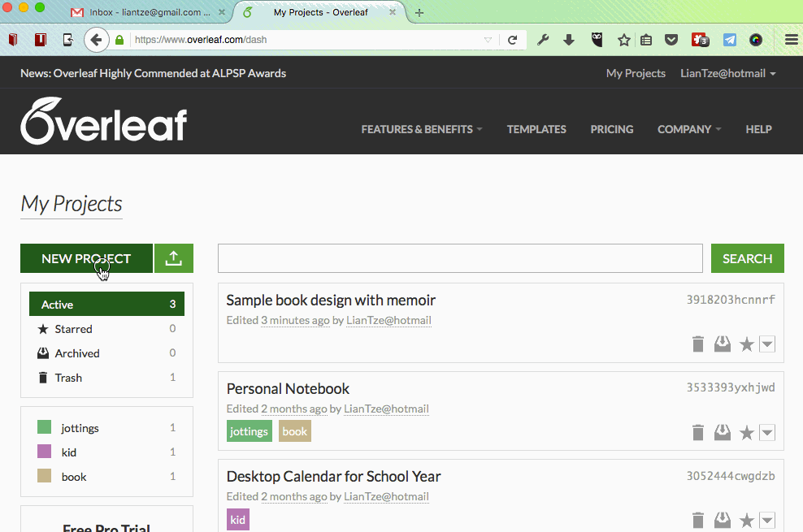Reload the page with refresh icon
Viewport: 803px width, 532px height.
point(512,39)
